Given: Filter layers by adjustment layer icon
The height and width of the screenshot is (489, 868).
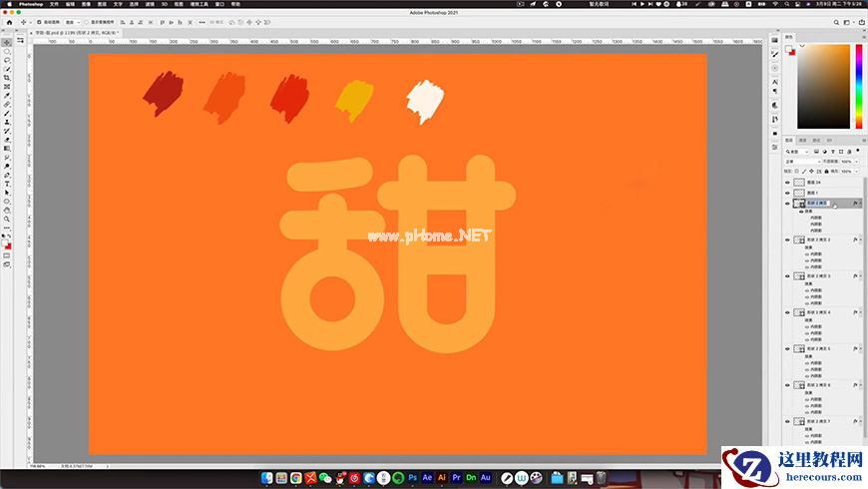Looking at the screenshot, I should click(824, 151).
